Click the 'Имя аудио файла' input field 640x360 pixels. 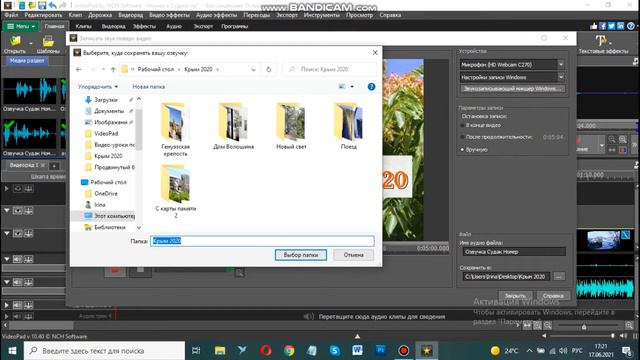point(513,252)
